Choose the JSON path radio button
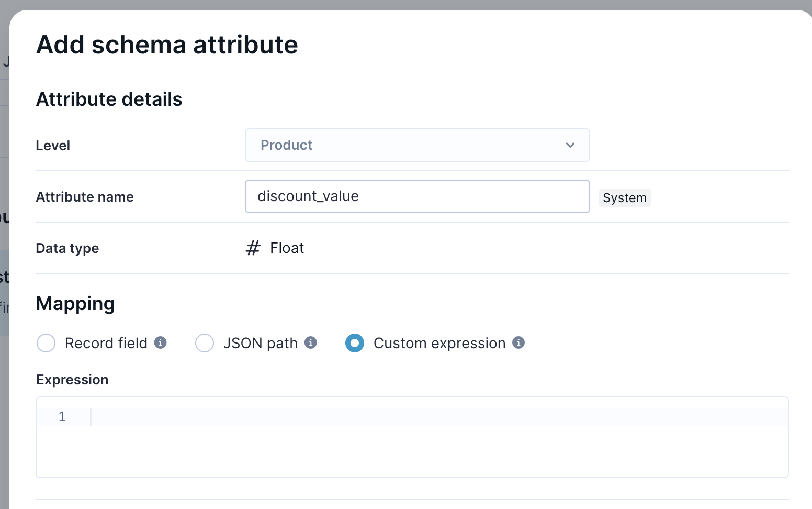This screenshot has height=509, width=812. [205, 343]
